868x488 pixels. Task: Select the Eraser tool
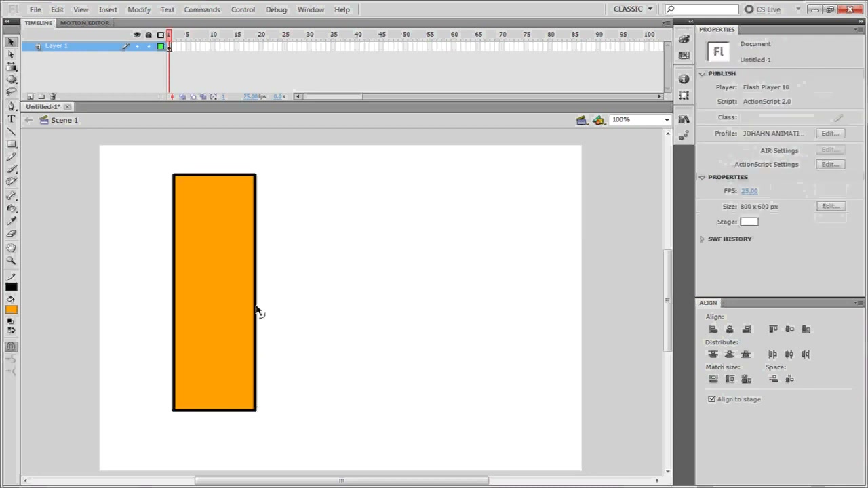11,233
